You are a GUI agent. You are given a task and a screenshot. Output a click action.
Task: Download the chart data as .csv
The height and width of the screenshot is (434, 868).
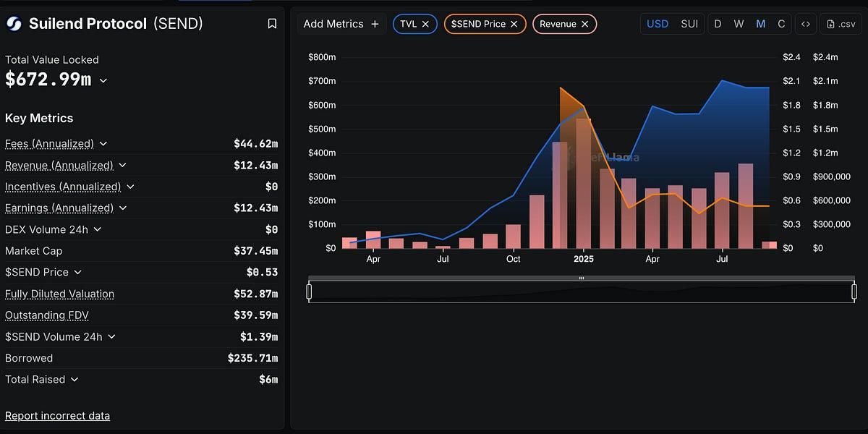pos(841,24)
